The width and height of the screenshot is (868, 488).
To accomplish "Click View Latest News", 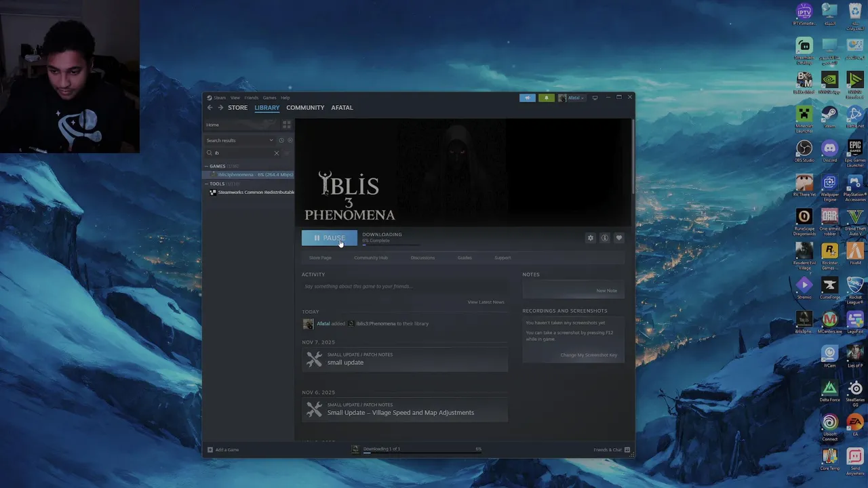I will (486, 302).
